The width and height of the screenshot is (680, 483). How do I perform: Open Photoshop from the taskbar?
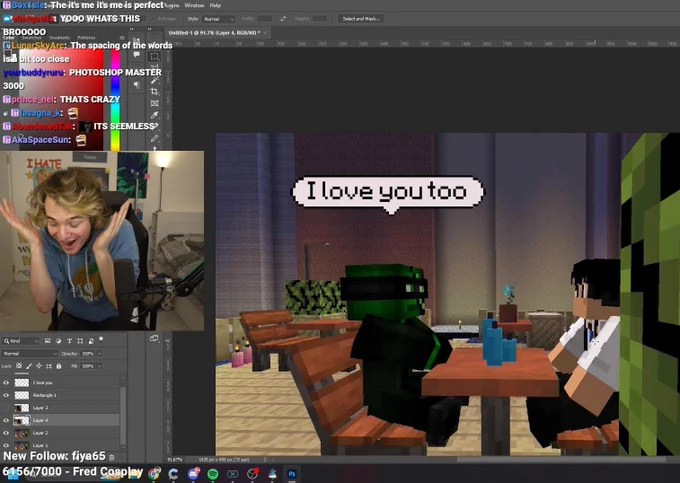click(292, 474)
